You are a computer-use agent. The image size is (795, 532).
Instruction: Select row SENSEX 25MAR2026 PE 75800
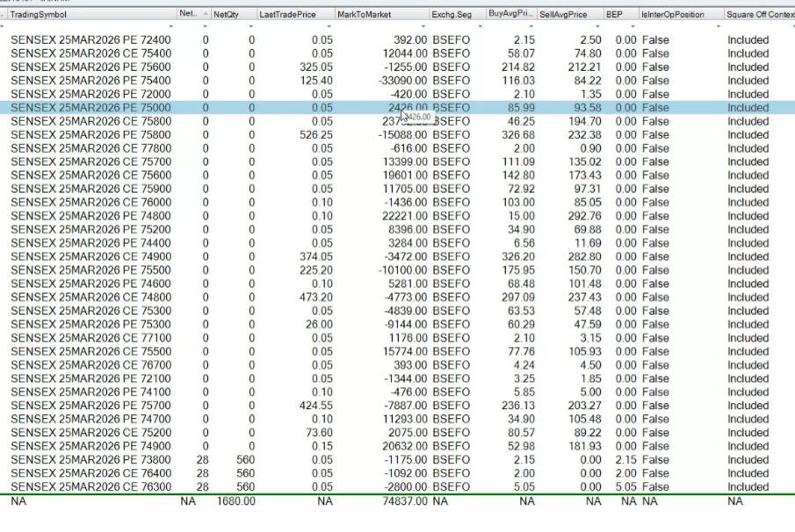coord(397,135)
